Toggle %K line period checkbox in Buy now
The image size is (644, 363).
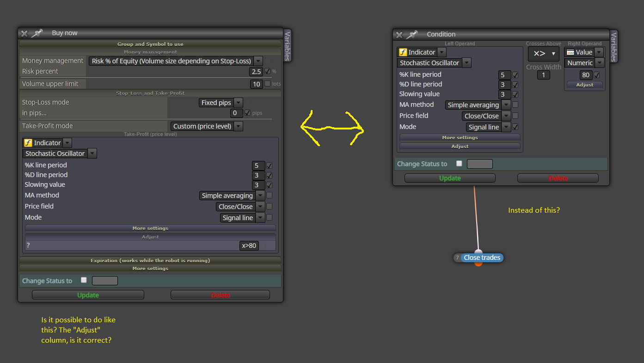[x=270, y=165]
